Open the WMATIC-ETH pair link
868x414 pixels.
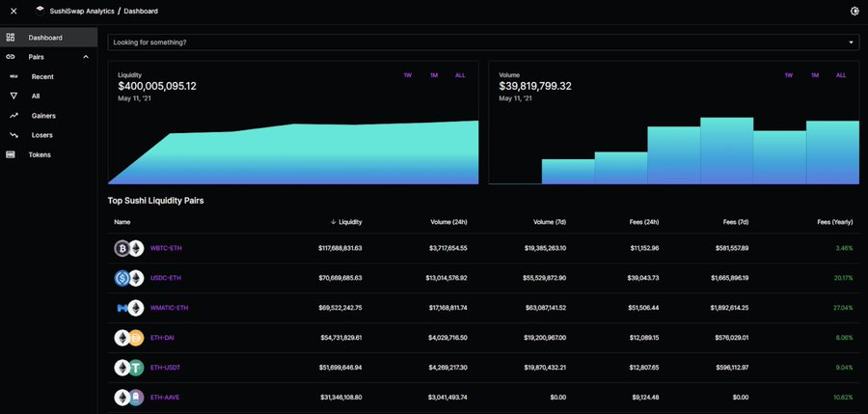(x=169, y=308)
